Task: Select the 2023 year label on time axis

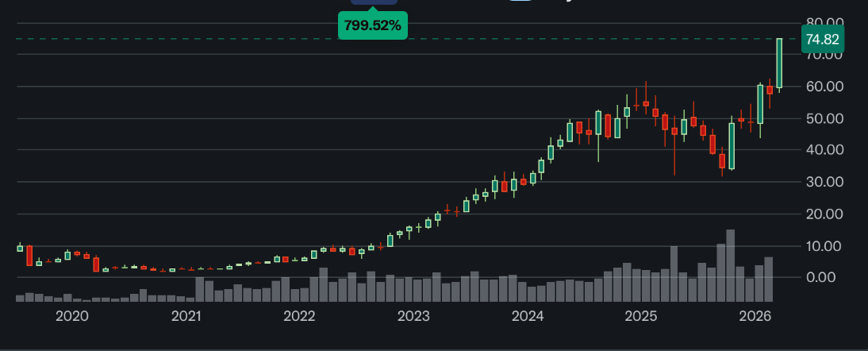Action: (x=413, y=316)
